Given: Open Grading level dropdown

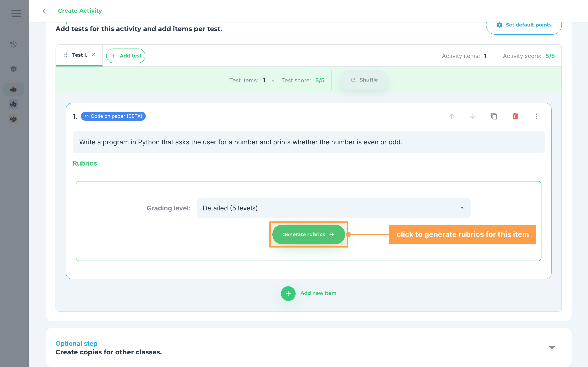Looking at the screenshot, I should pyautogui.click(x=334, y=208).
